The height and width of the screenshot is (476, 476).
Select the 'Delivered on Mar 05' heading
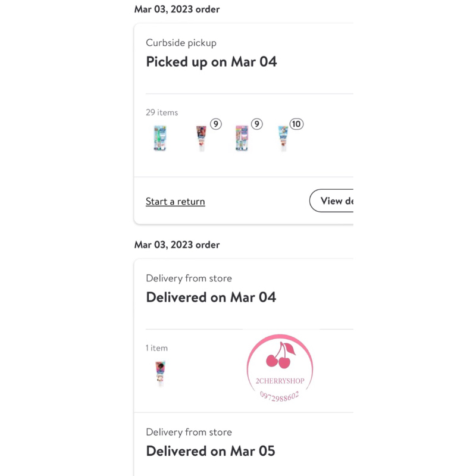pyautogui.click(x=211, y=451)
